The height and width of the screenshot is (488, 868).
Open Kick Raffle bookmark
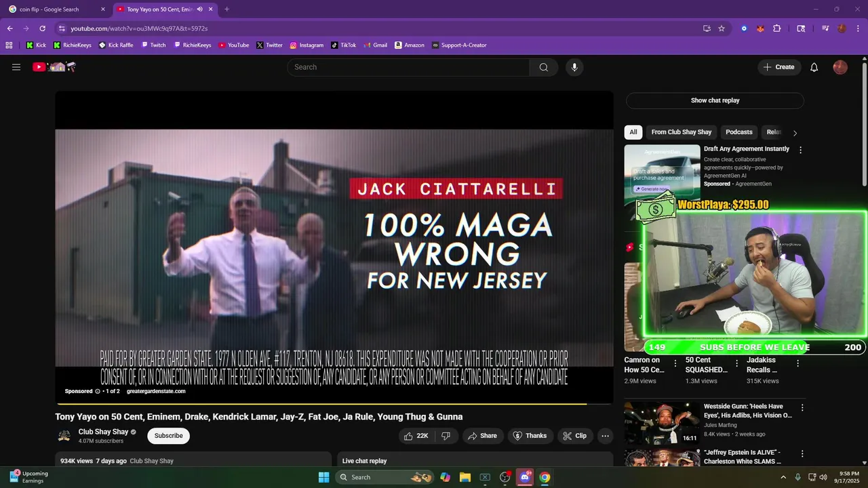tap(116, 45)
